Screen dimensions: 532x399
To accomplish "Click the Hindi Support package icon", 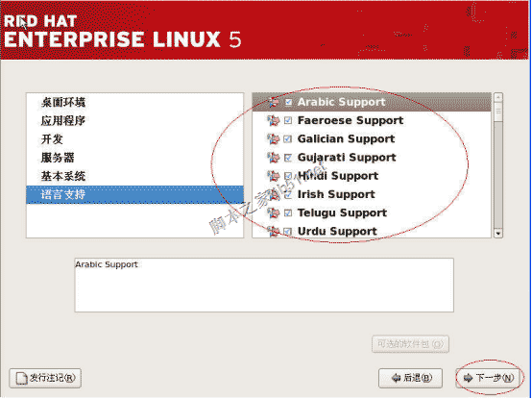I will 273,176.
